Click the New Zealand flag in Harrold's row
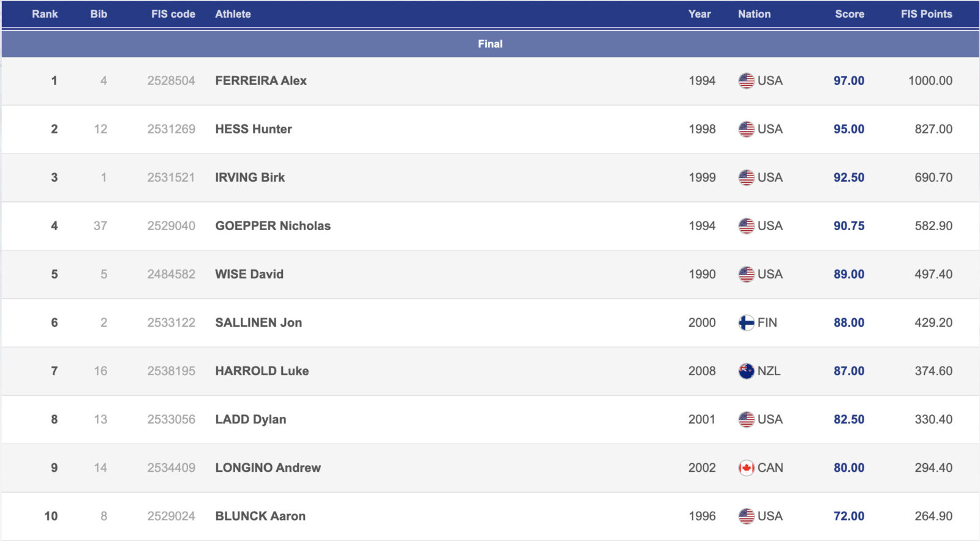980x541 pixels. click(746, 371)
